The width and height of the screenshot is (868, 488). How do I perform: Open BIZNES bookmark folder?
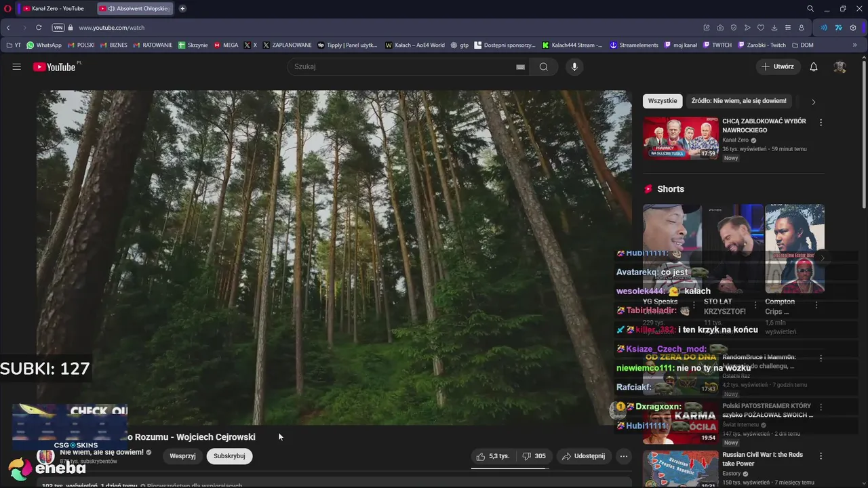coord(113,45)
